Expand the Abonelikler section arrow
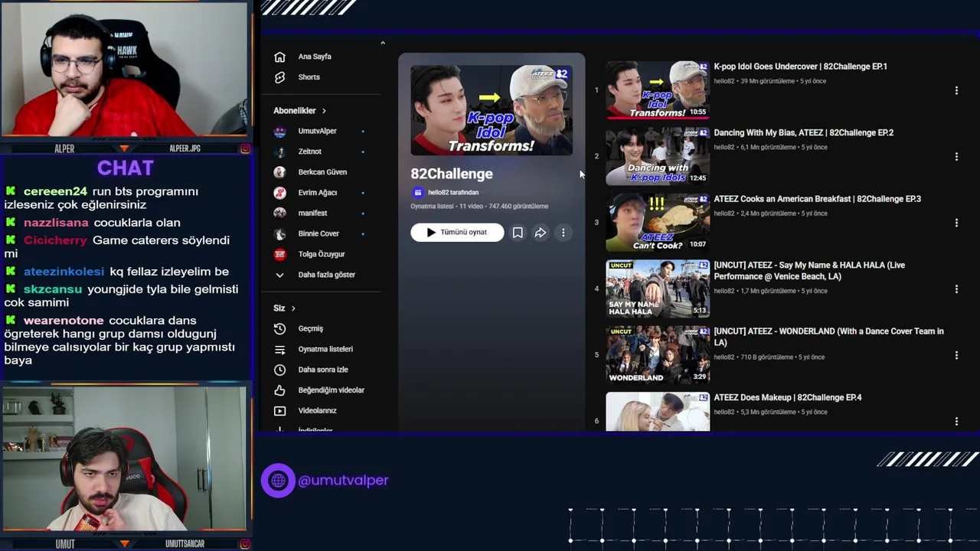980x551 pixels. [324, 111]
